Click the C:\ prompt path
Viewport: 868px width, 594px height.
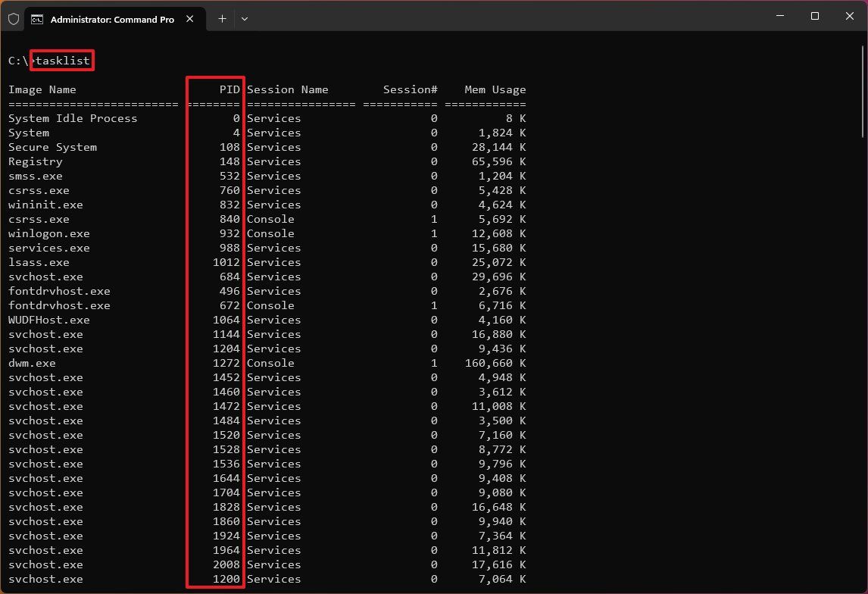(17, 61)
